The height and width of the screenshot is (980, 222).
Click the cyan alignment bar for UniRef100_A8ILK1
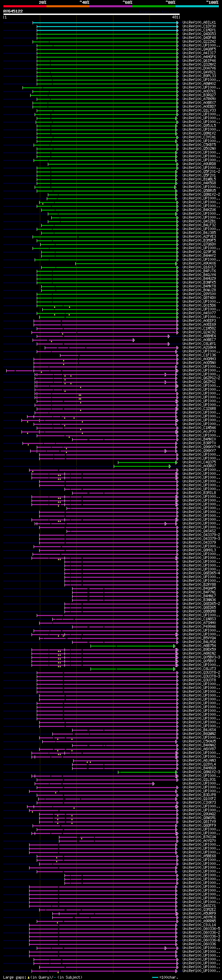coord(105,23)
